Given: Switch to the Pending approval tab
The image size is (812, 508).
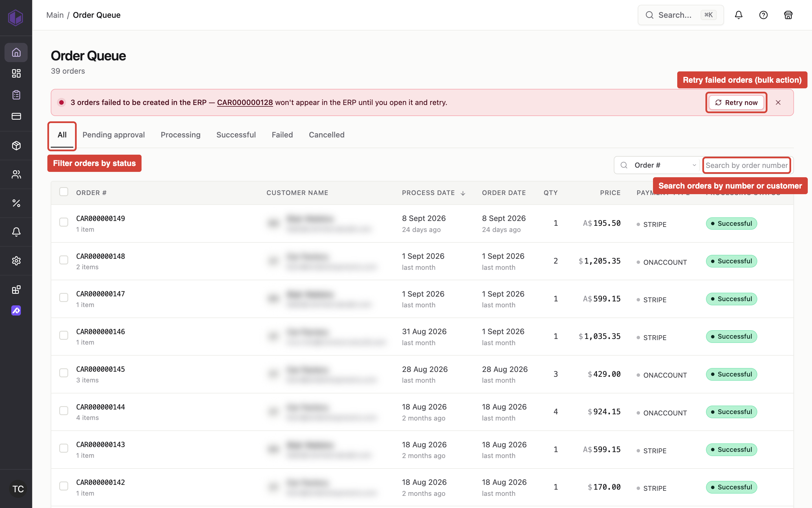Looking at the screenshot, I should click(x=113, y=135).
